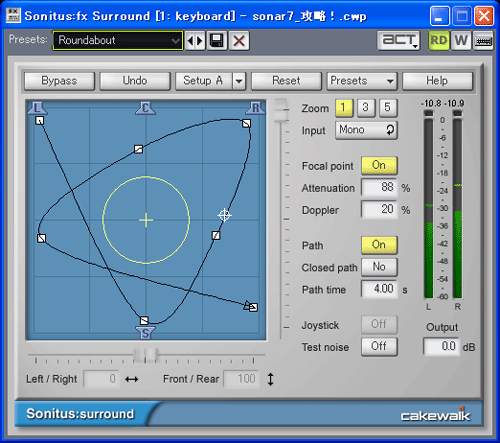The image size is (500, 443).
Task: Click the Attenuation value field
Action: click(x=379, y=188)
